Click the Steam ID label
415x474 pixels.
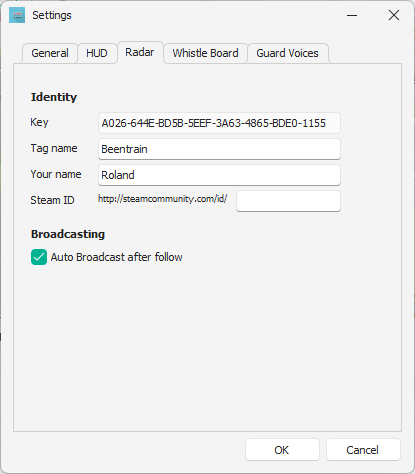[52, 200]
